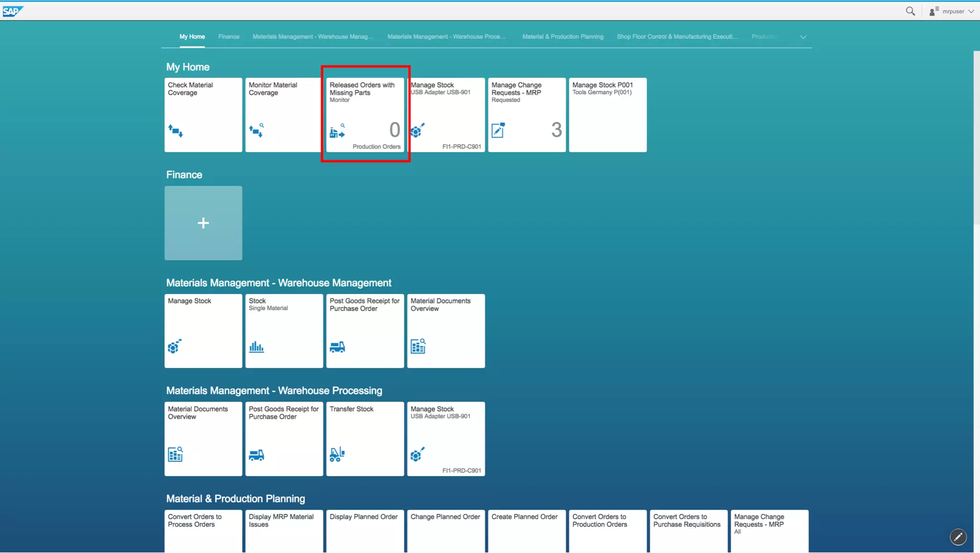Click the Released Orders with Missing Parts icon
This screenshot has width=980, height=553.
point(337,131)
